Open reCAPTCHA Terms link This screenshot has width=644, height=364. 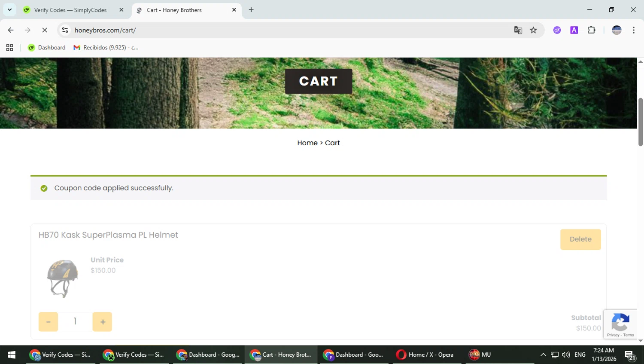(629, 335)
